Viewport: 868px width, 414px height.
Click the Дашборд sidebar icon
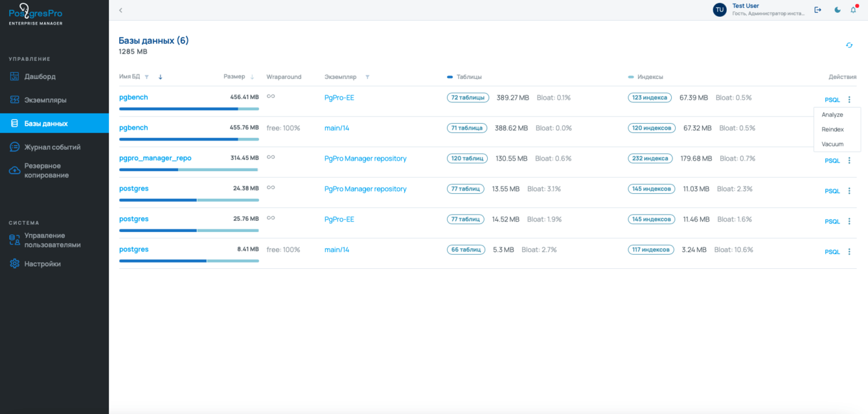14,76
